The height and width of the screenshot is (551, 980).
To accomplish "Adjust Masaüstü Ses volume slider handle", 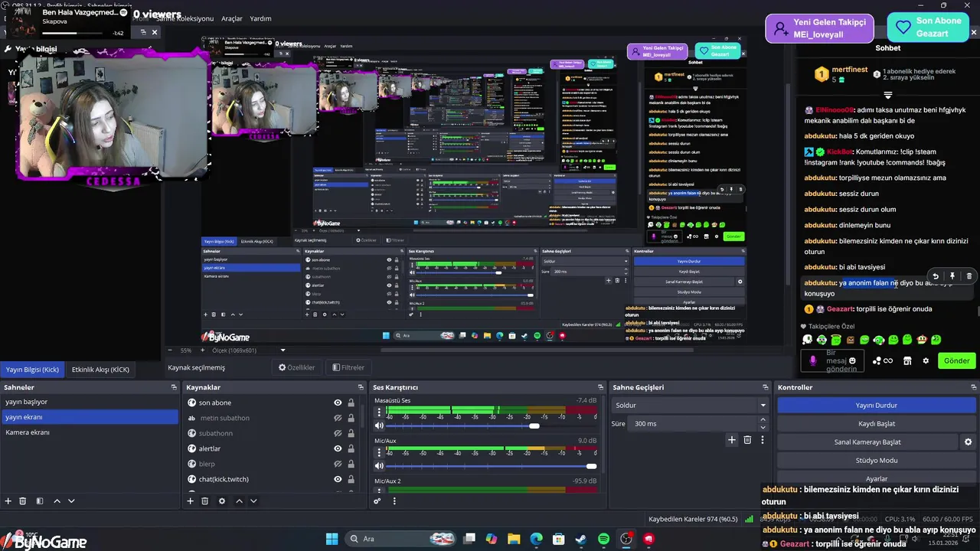I will point(534,425).
